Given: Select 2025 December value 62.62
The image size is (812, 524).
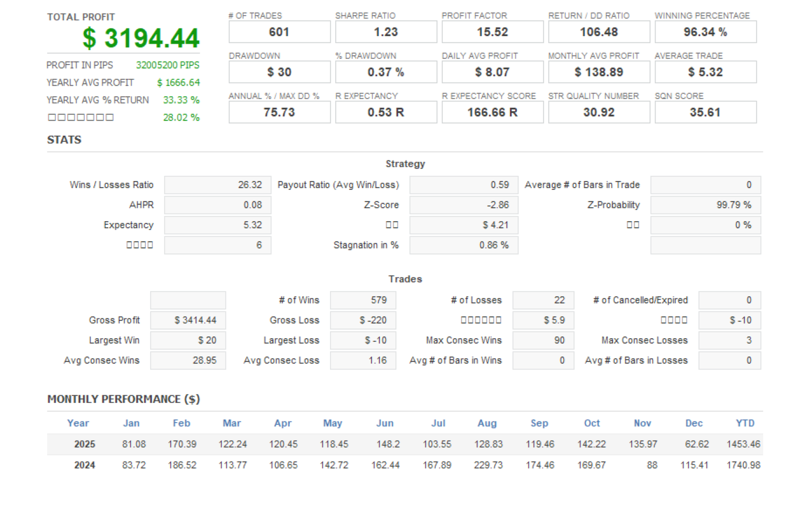Looking at the screenshot, I should coord(697,444).
